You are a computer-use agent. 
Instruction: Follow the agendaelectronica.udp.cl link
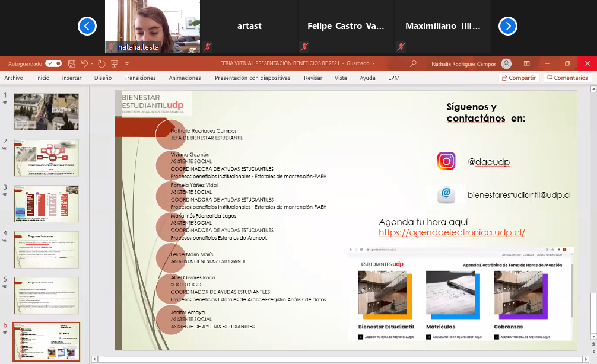coord(452,233)
